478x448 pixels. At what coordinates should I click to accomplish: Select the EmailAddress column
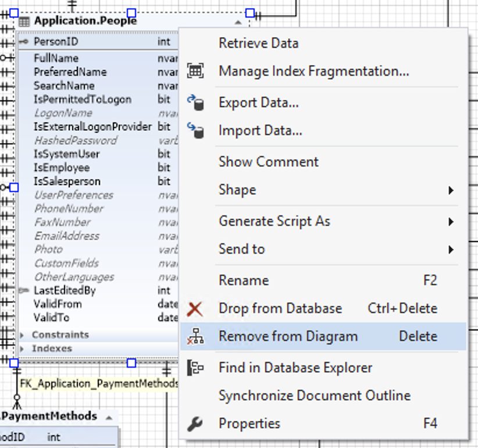point(98,236)
